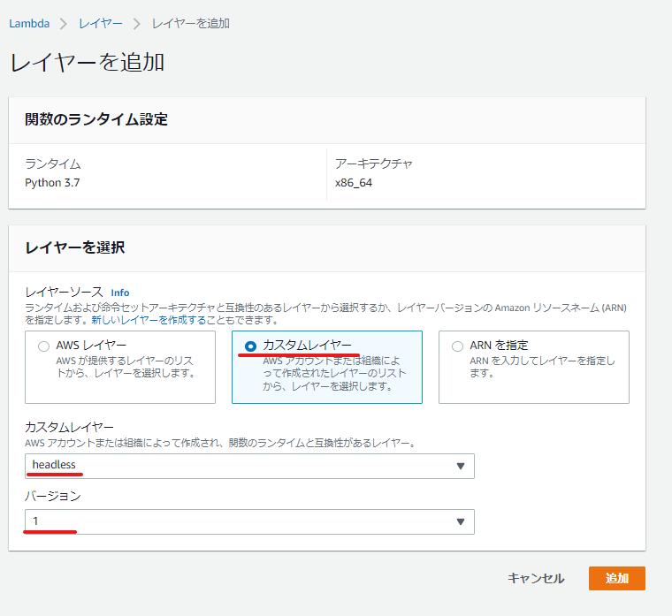Image resolution: width=672 pixels, height=616 pixels.
Task: Click the Python 3.7 runtime value
Action: [52, 183]
